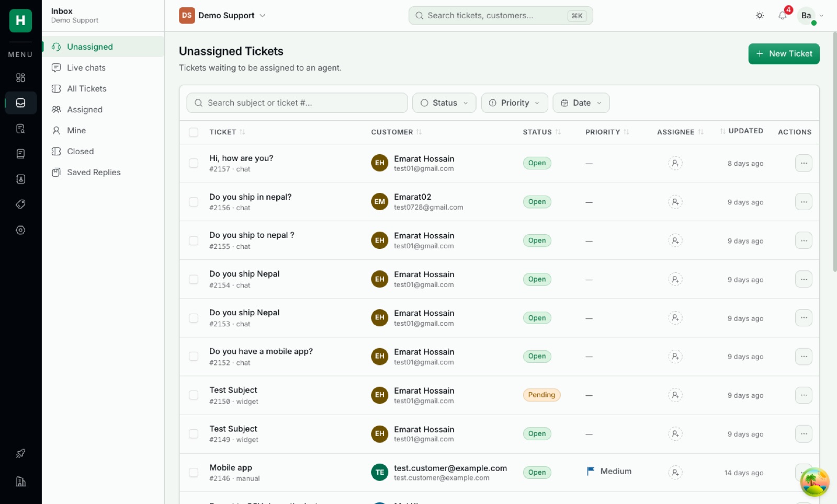The height and width of the screenshot is (504, 837).
Task: Open the building icon at sidebar bottom
Action: click(x=20, y=482)
